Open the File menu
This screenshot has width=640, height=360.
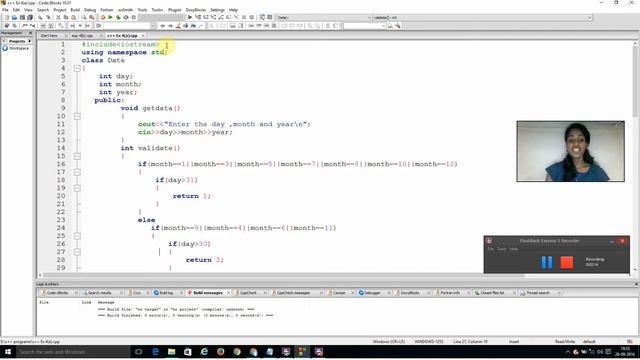tap(5, 10)
